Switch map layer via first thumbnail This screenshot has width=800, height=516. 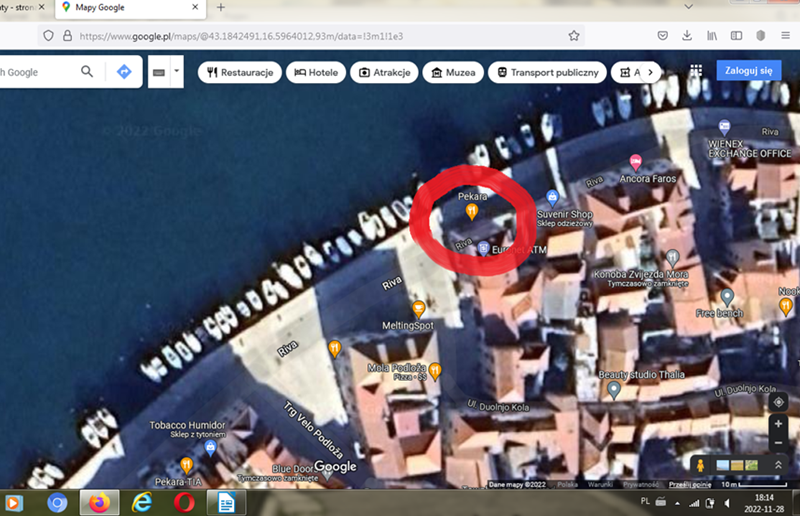coord(723,465)
